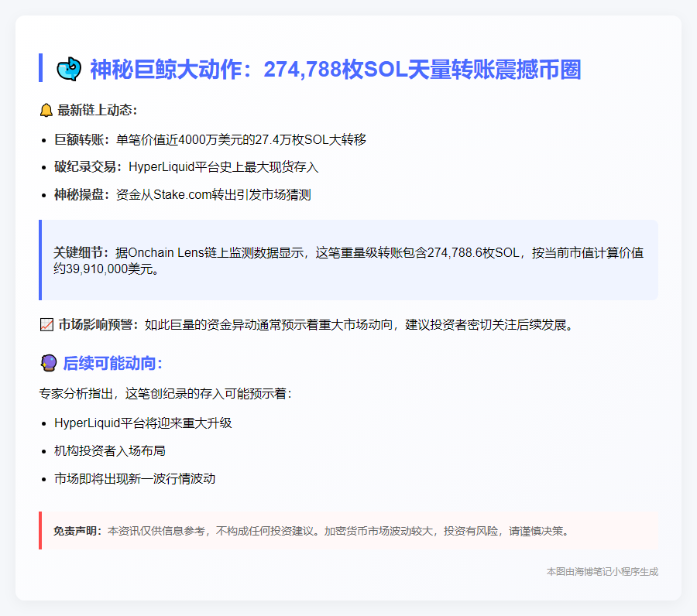Click the headline 神秘巨鲸大动作 title text

[x=335, y=70]
